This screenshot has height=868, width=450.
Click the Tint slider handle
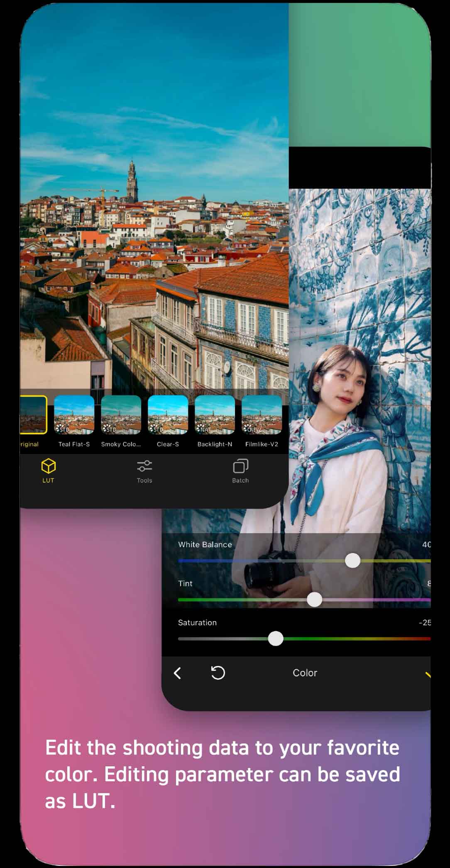tap(314, 600)
